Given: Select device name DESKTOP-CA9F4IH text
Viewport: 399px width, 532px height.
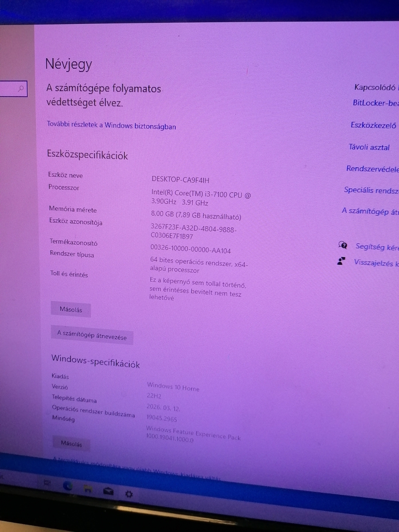Looking at the screenshot, I should click(180, 180).
